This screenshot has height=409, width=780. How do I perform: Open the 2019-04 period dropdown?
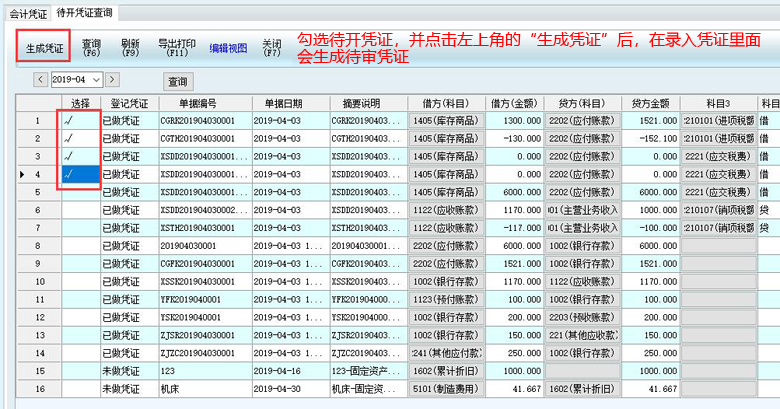(96, 79)
